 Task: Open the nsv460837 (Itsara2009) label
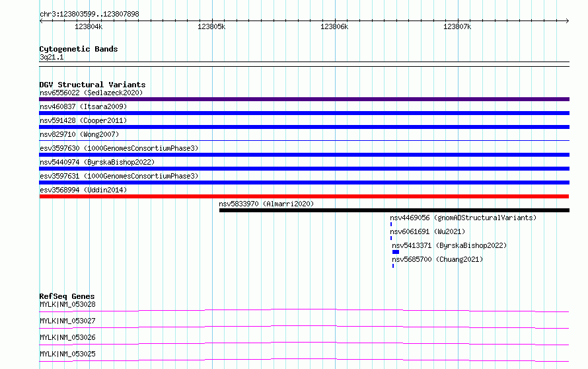(x=83, y=106)
